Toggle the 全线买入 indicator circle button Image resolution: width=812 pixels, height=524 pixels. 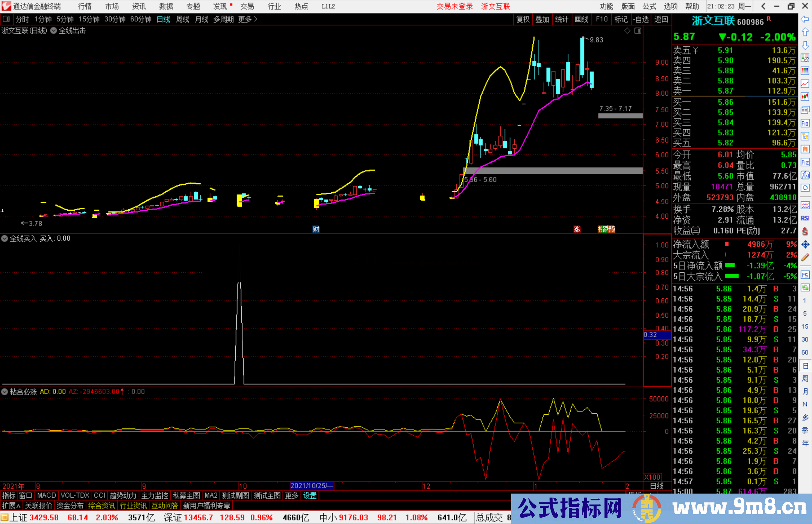pyautogui.click(x=5, y=239)
